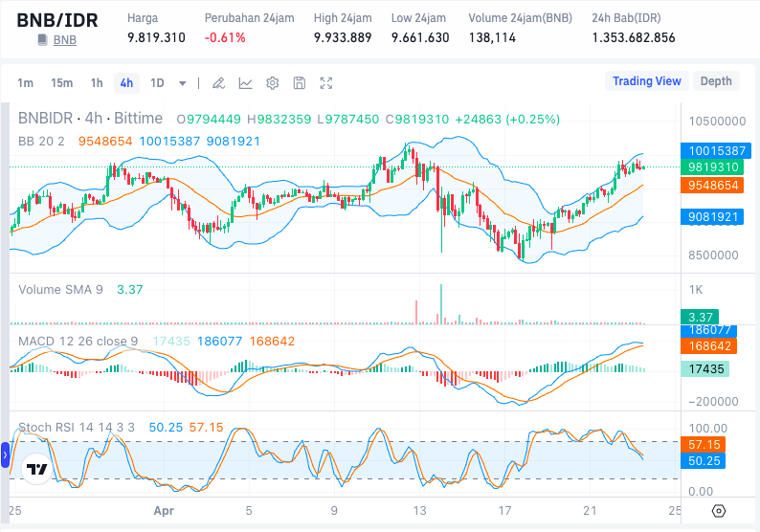Click the 10500000 price axis label
This screenshot has width=760, height=532.
tap(717, 122)
